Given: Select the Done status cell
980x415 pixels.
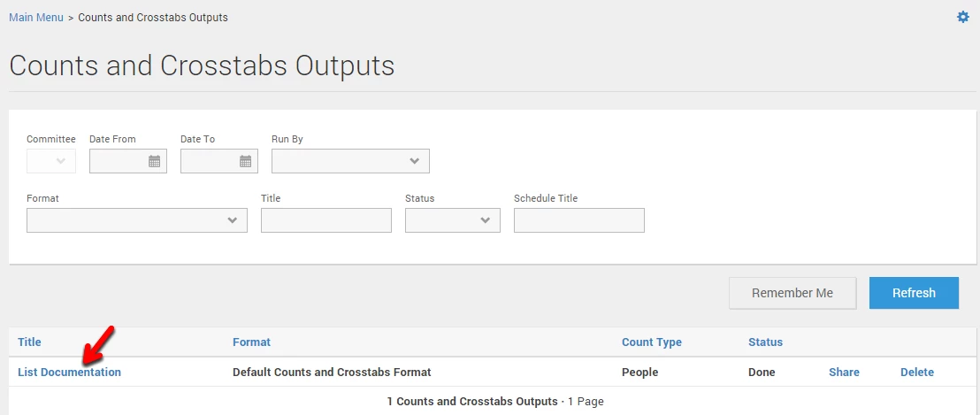Looking at the screenshot, I should (762, 372).
